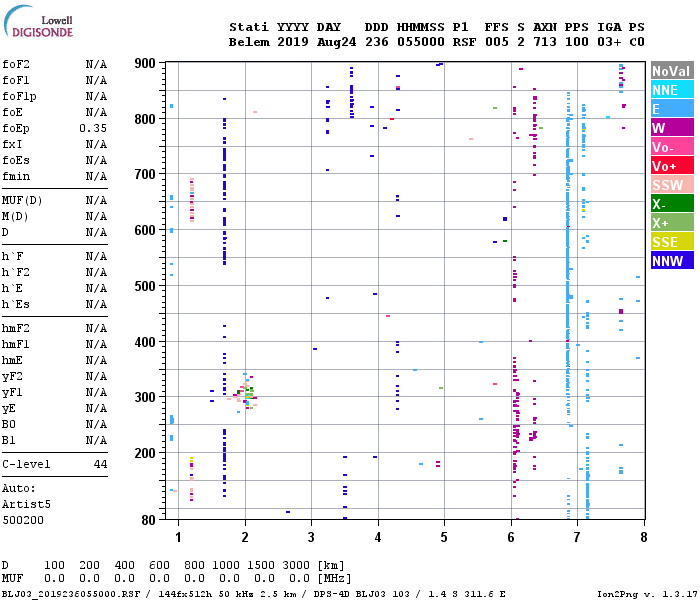Viewport: 700px width, 600px height.
Task: Click the yF1 parameter label
Action: coord(12,393)
